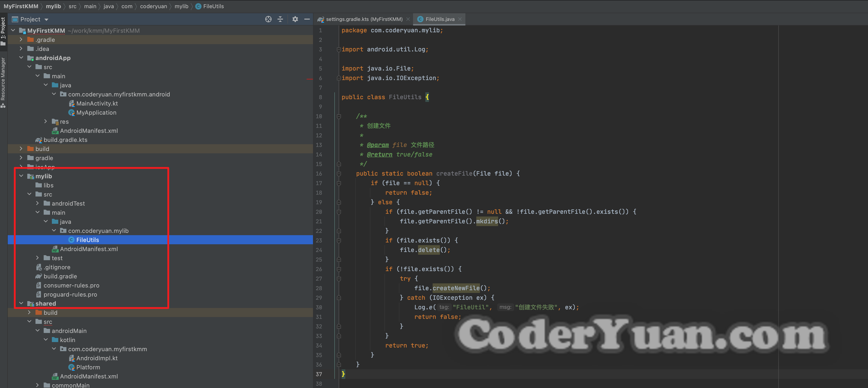Expand the androidTest folder in mylib
The width and height of the screenshot is (868, 388).
(x=37, y=203)
